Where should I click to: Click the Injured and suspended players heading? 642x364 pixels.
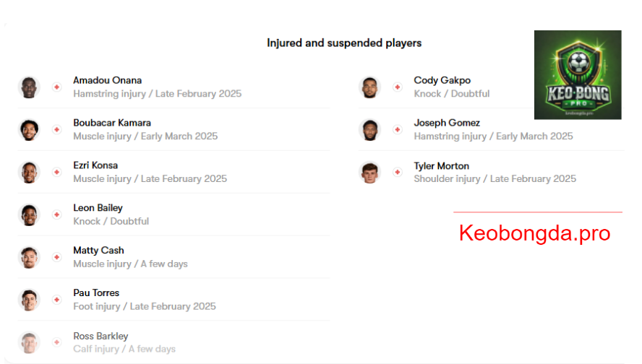tap(344, 43)
